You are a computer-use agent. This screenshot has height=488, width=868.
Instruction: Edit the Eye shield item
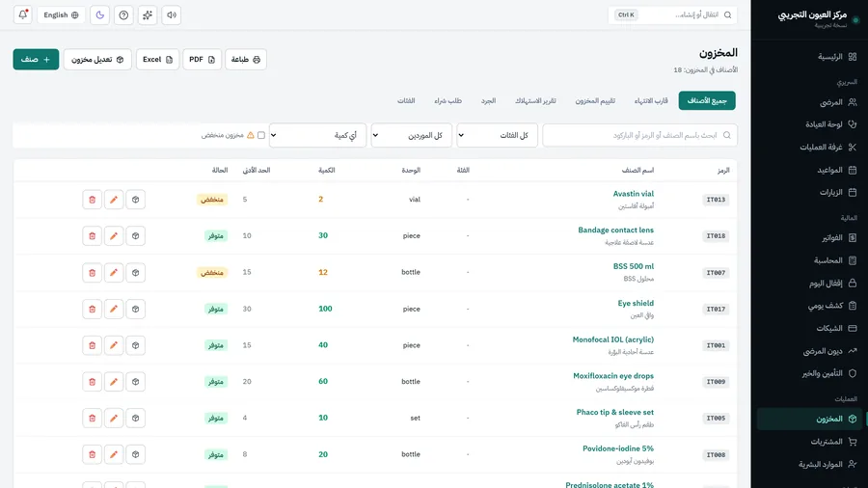114,309
